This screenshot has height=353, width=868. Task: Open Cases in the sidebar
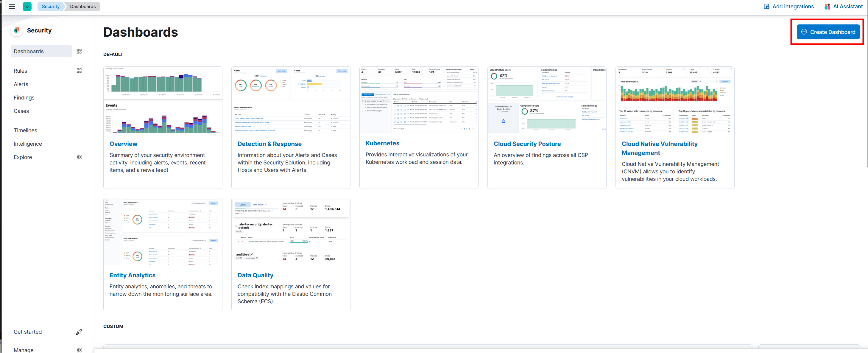point(21,111)
